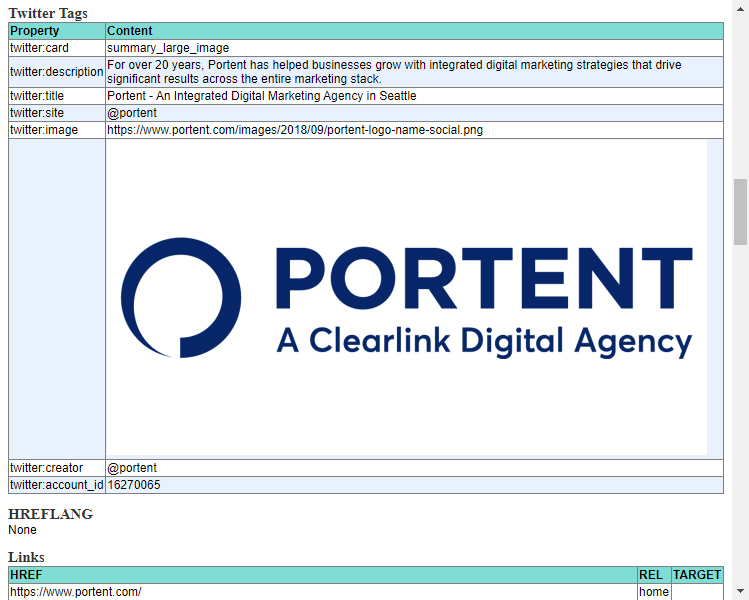Select the @portent value in twitter:site row
The image size is (749, 600).
tap(132, 113)
